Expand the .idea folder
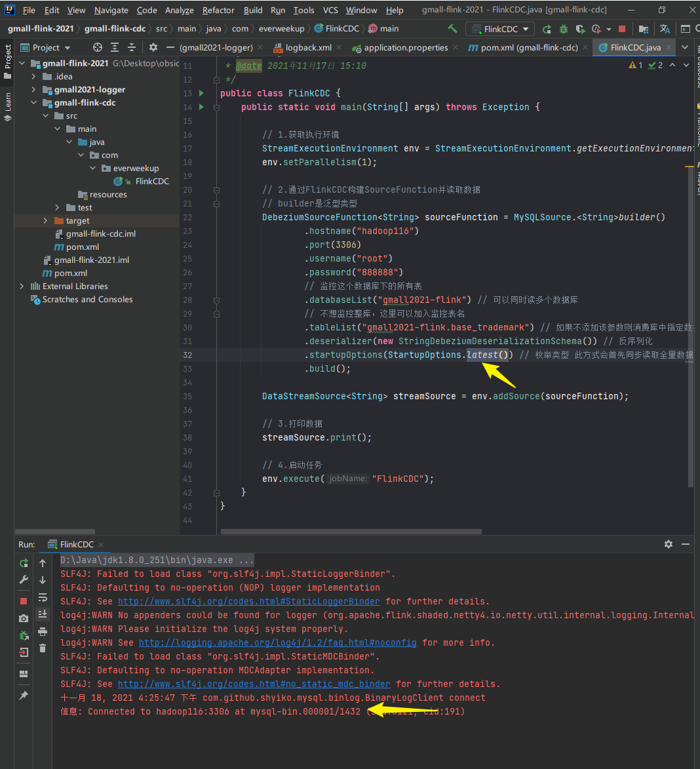 33,77
